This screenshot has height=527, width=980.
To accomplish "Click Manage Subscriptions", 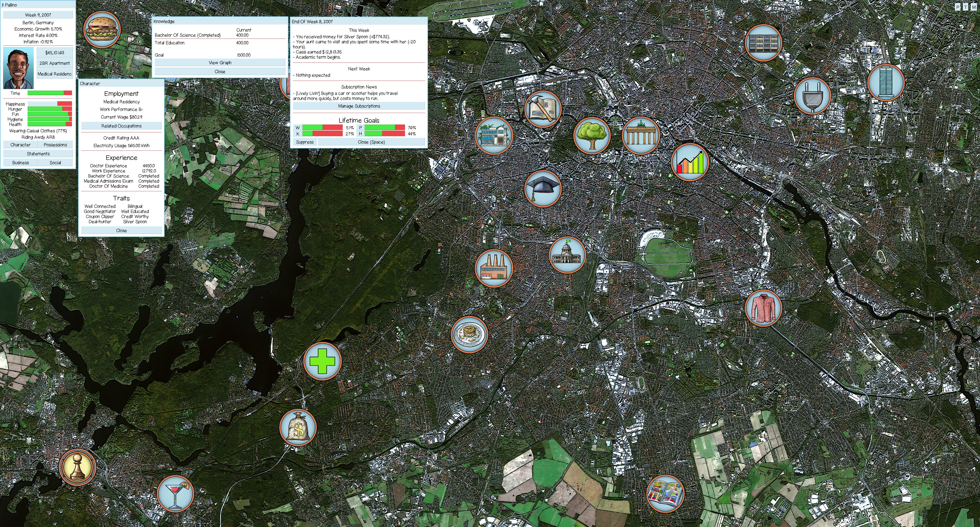I will (359, 106).
